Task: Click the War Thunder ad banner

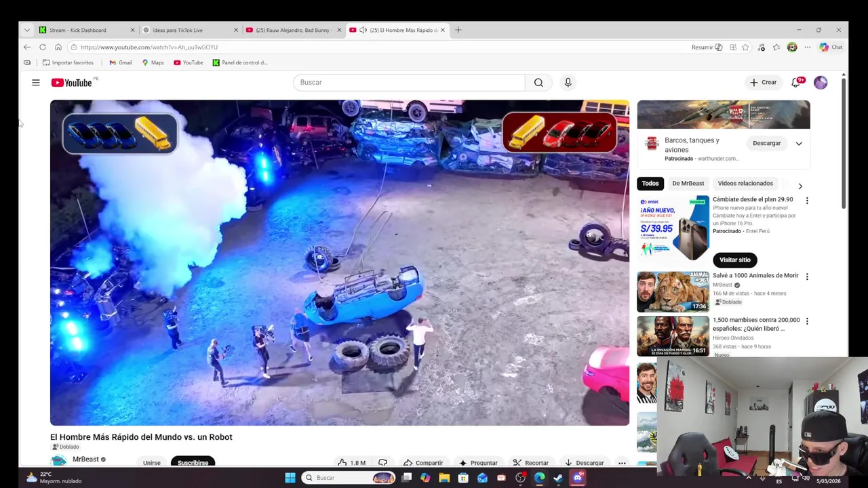Action: tap(723, 115)
